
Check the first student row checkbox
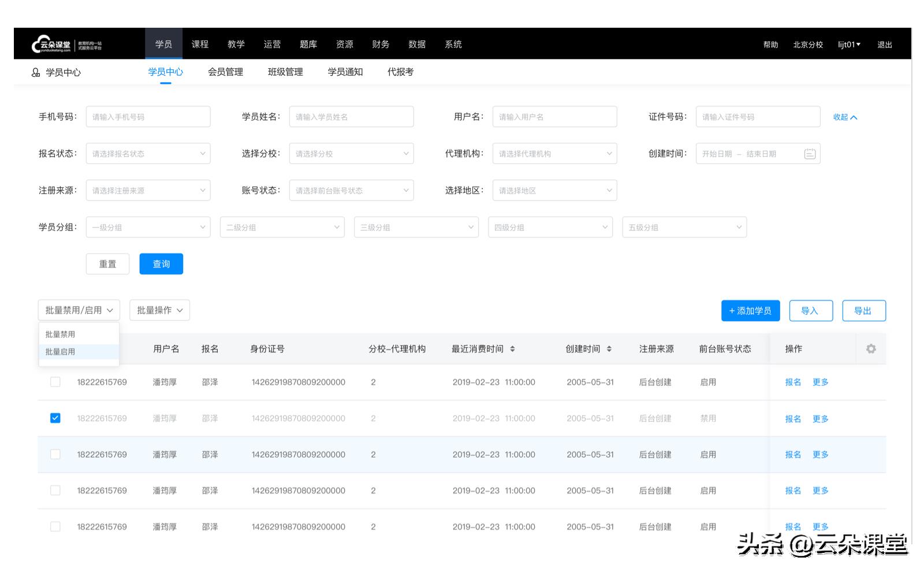click(x=55, y=382)
